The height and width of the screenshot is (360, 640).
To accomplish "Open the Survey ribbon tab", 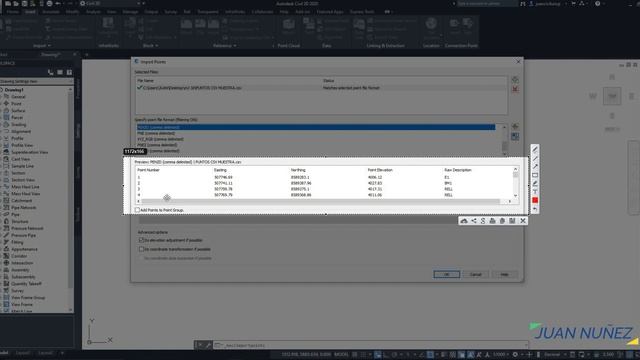I will pyautogui.click(x=171, y=12).
